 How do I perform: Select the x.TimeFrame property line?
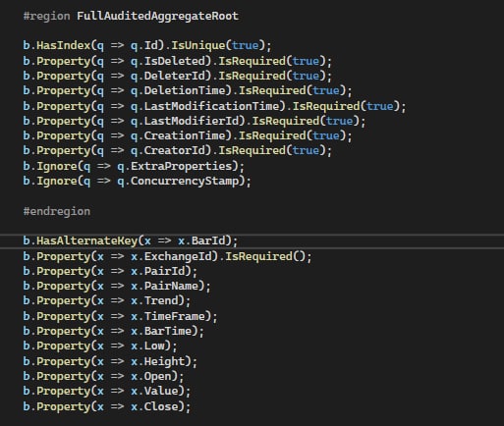pyautogui.click(x=120, y=316)
